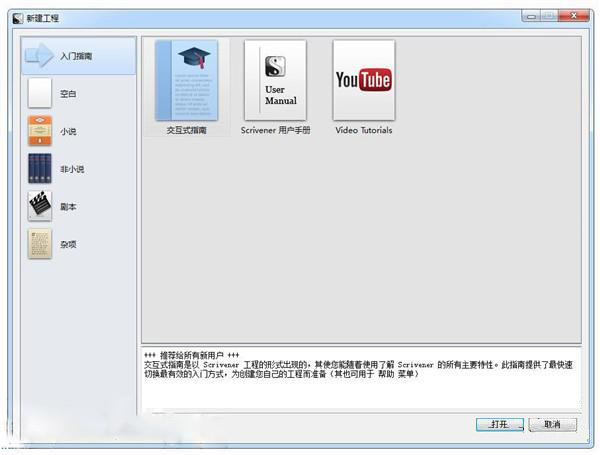600x455 pixels.
Task: Click the 空白 category label
Action: (68, 94)
